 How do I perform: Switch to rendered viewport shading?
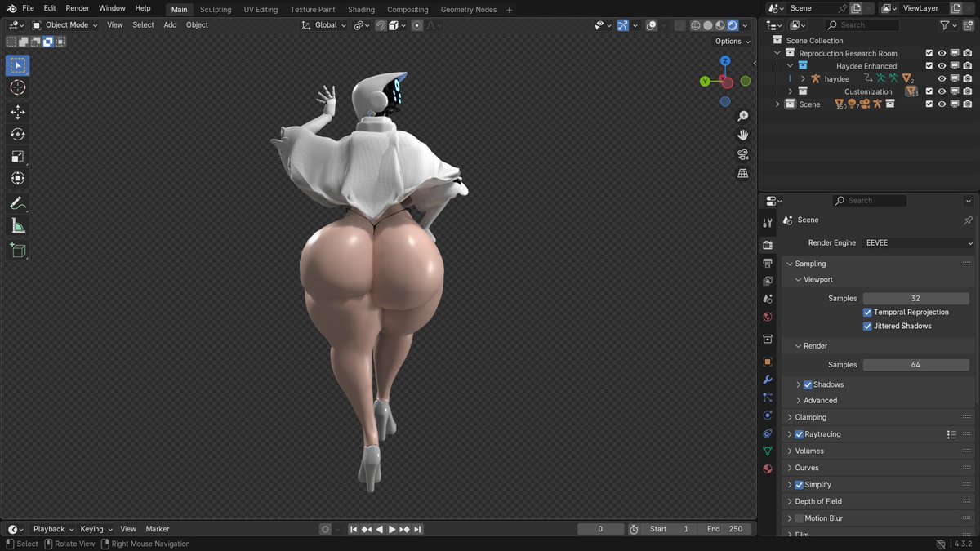733,25
